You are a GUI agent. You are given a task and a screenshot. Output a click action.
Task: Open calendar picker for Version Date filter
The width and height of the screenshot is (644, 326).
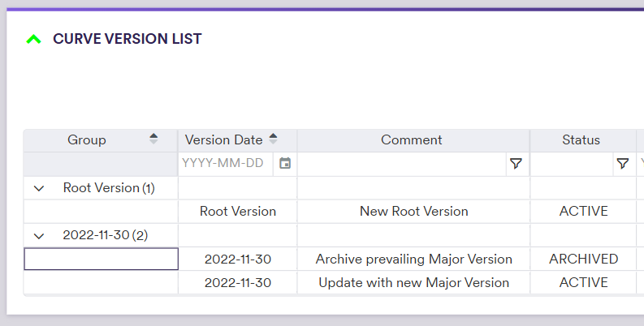tap(285, 163)
